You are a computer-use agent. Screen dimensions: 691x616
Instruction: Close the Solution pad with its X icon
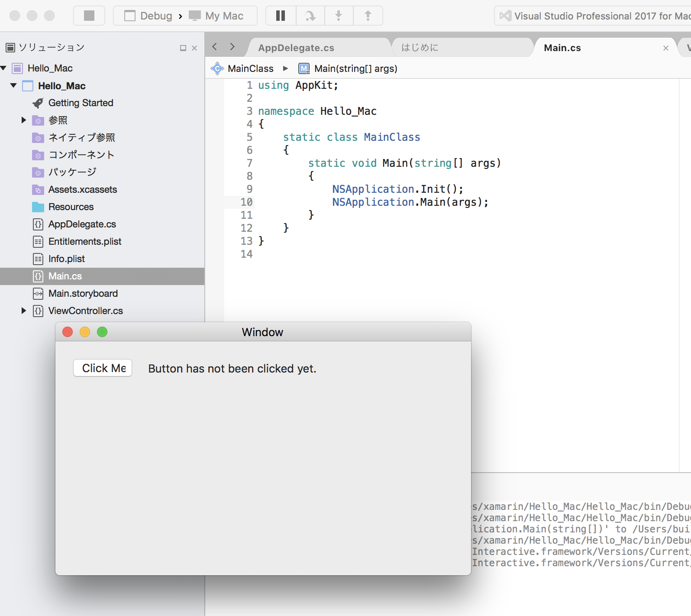pyautogui.click(x=194, y=48)
